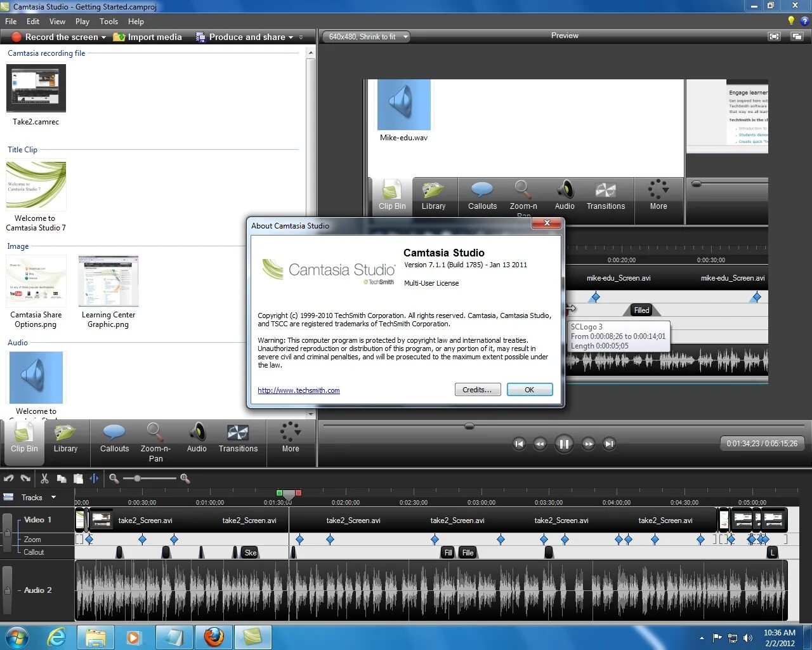Viewport: 812px width, 650px height.
Task: Open the Edit menu
Action: tap(33, 21)
